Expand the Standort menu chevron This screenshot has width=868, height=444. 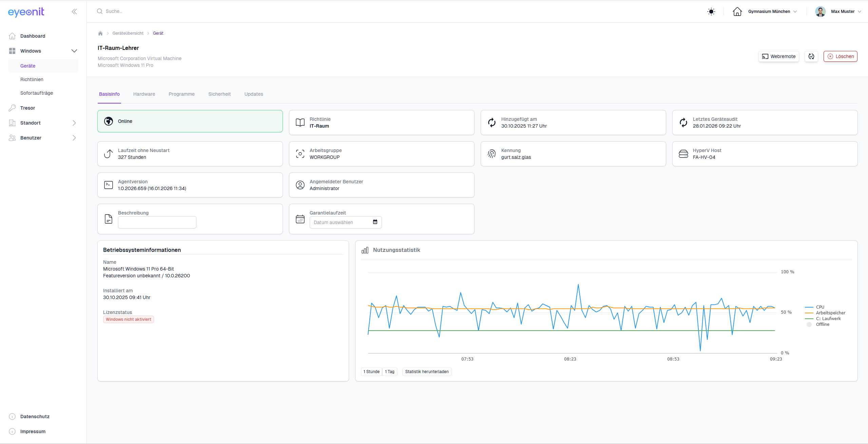click(x=74, y=123)
